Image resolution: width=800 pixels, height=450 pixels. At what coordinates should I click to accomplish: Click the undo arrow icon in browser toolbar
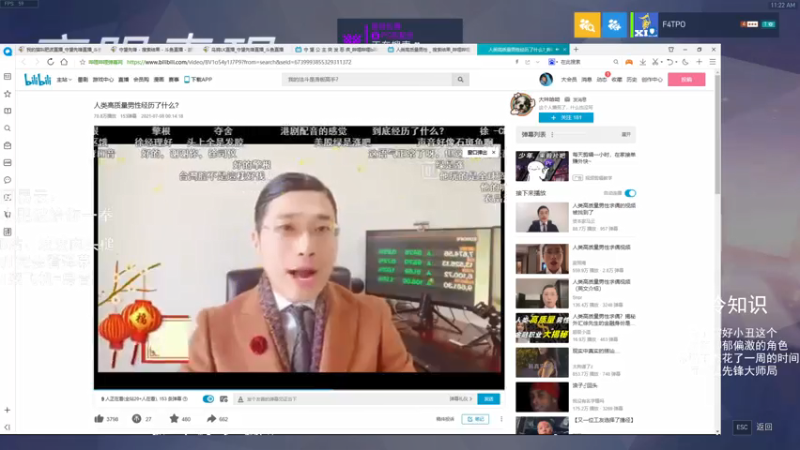click(x=669, y=62)
